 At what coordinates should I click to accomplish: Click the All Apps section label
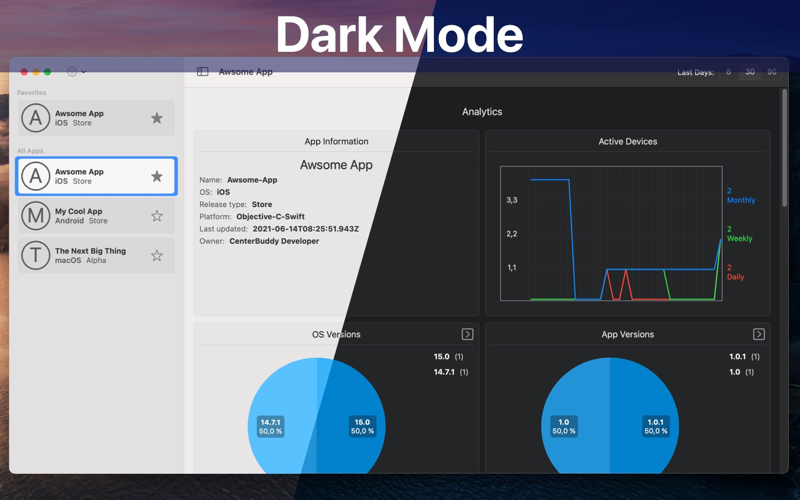coord(30,151)
